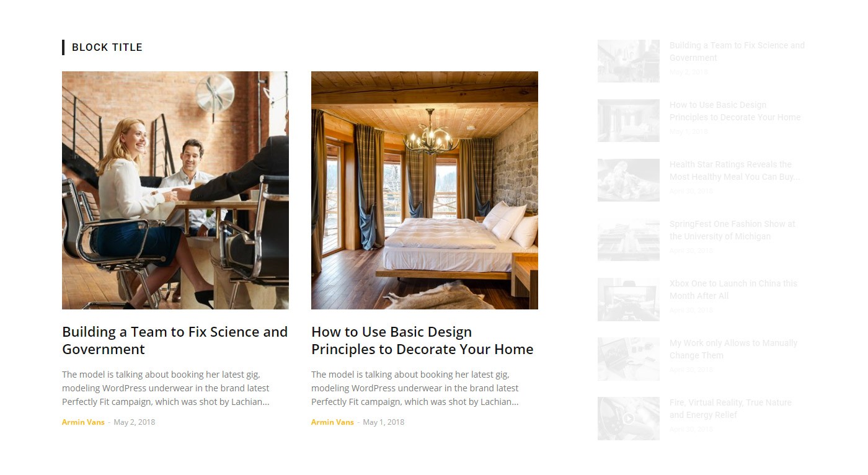Open sidebar link 'Health Star Ratings Reveals the Most Healthy Meal'
The width and height of the screenshot is (868, 475).
tap(735, 171)
